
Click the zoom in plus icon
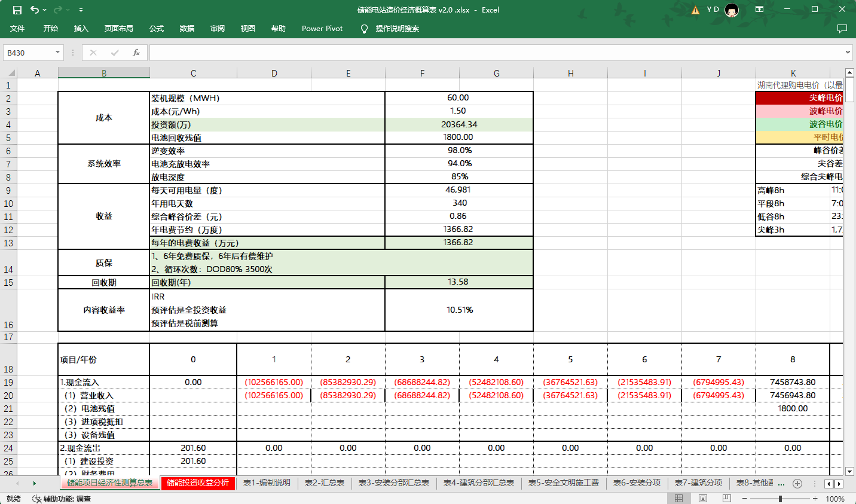coord(815,499)
